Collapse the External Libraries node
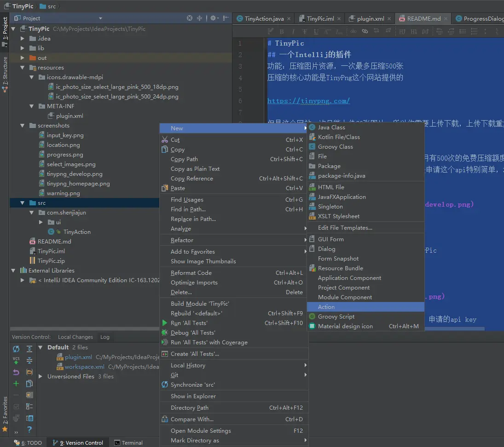504x447 pixels. 13,271
